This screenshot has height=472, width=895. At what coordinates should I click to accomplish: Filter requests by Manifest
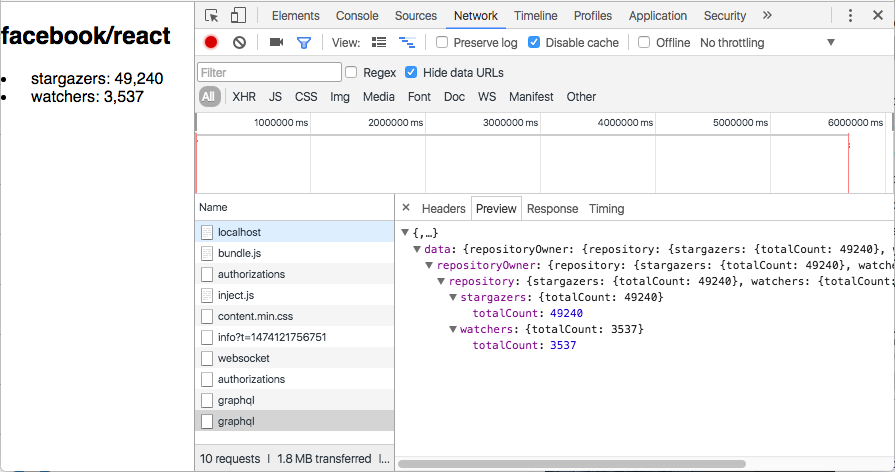(x=531, y=96)
